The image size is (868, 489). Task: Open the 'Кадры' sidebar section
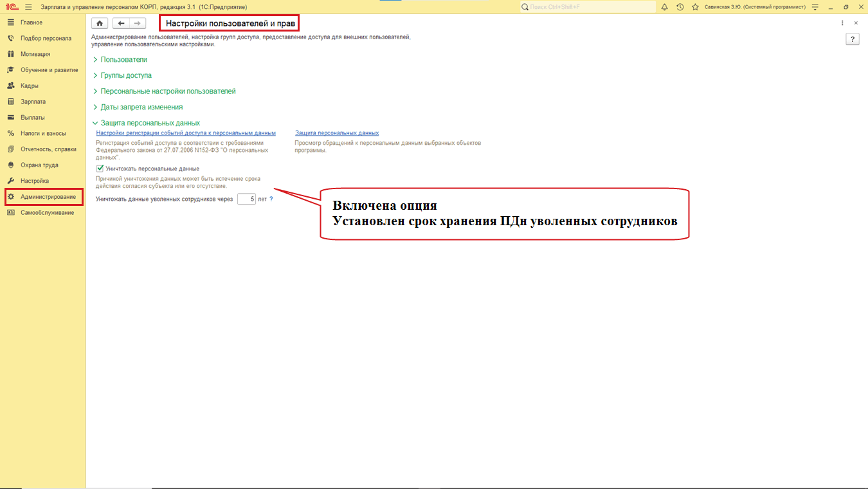click(29, 86)
